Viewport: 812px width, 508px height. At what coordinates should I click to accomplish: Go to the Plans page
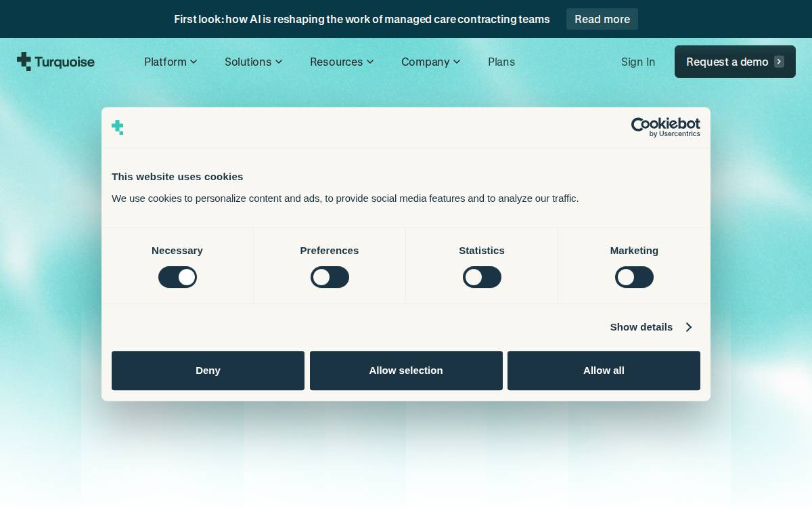[x=501, y=62]
